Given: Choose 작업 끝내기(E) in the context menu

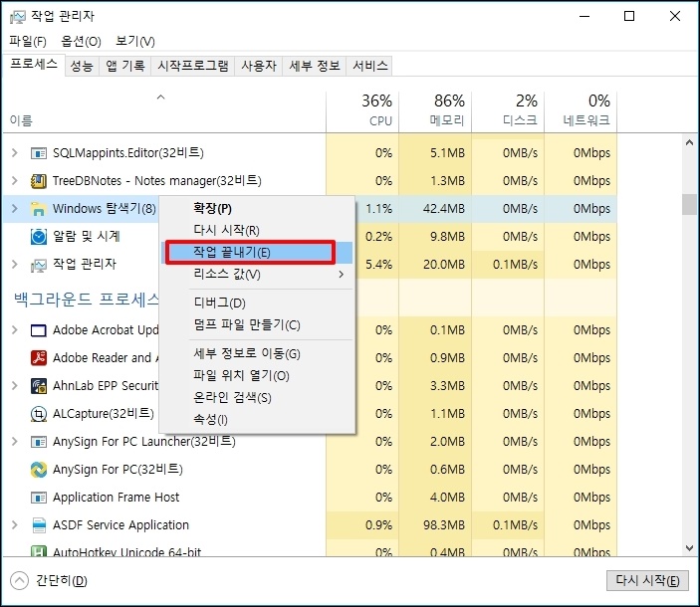Looking at the screenshot, I should coord(257,253).
